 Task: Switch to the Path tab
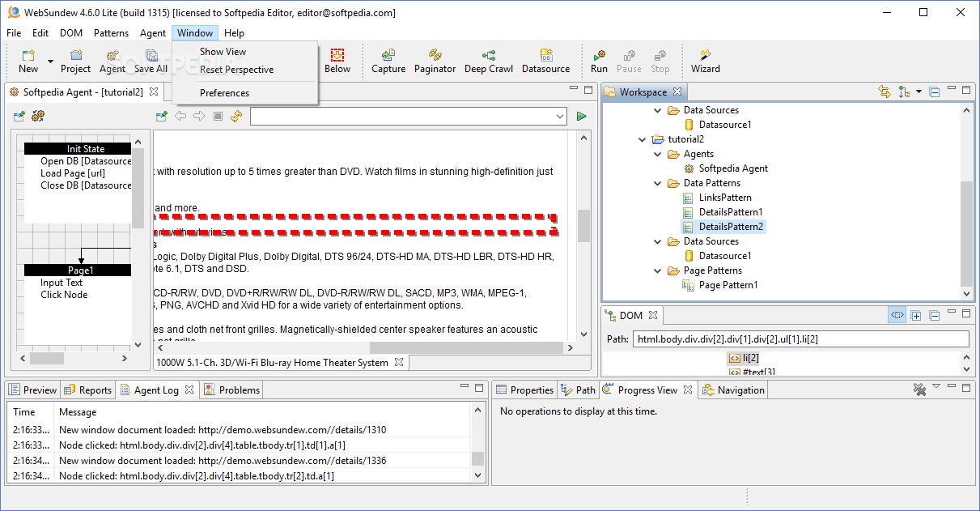(579, 390)
